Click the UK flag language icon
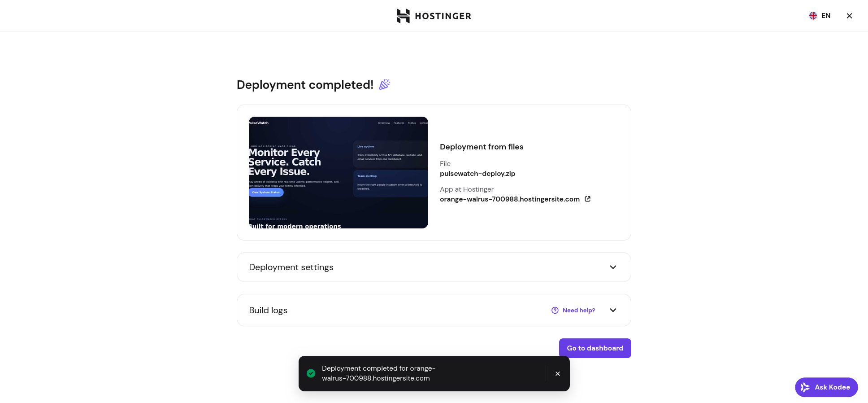Screen dimensions: 868x403 tap(813, 16)
